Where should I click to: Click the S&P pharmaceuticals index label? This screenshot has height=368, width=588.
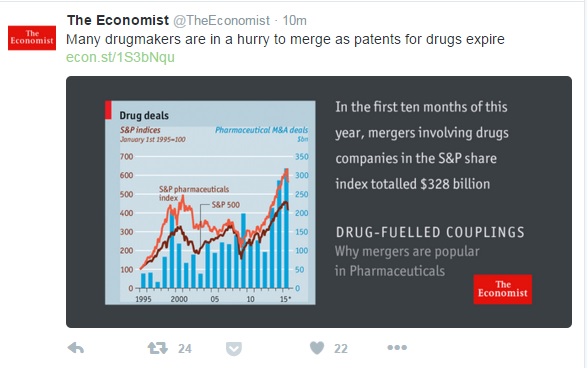(194, 193)
